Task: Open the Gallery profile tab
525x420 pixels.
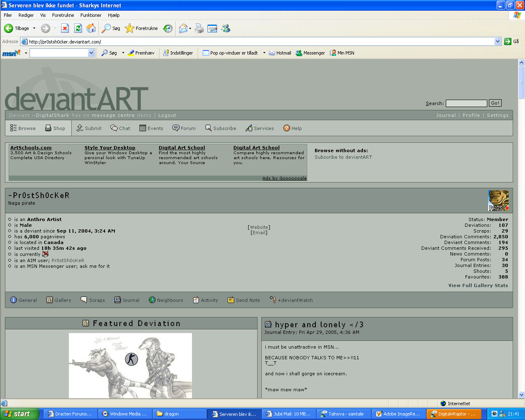Action: 59,300
